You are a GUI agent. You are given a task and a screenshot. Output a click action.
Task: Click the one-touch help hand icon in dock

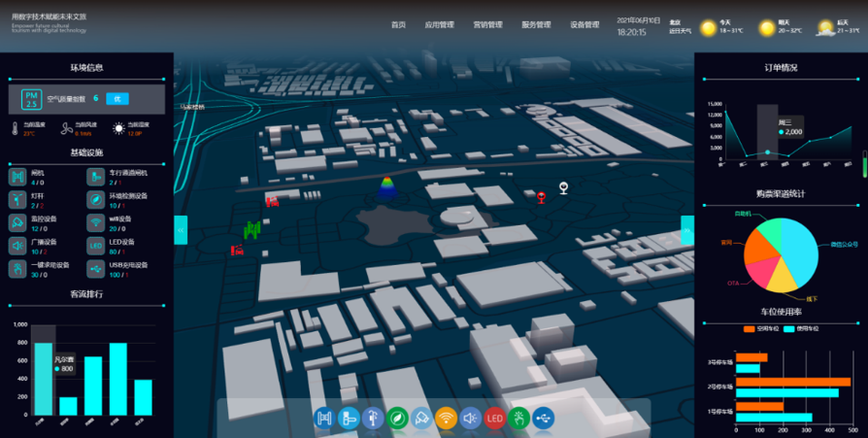point(519,418)
